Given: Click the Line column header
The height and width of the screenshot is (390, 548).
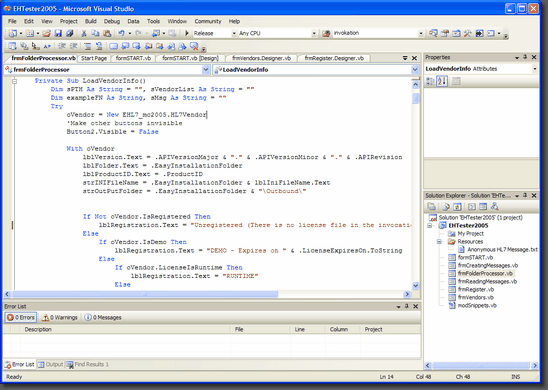Looking at the screenshot, I should coord(308,329).
